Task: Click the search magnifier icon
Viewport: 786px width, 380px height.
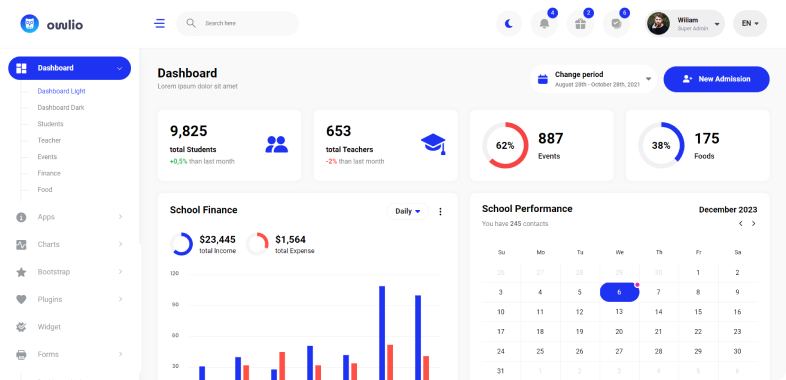Action: pos(191,23)
